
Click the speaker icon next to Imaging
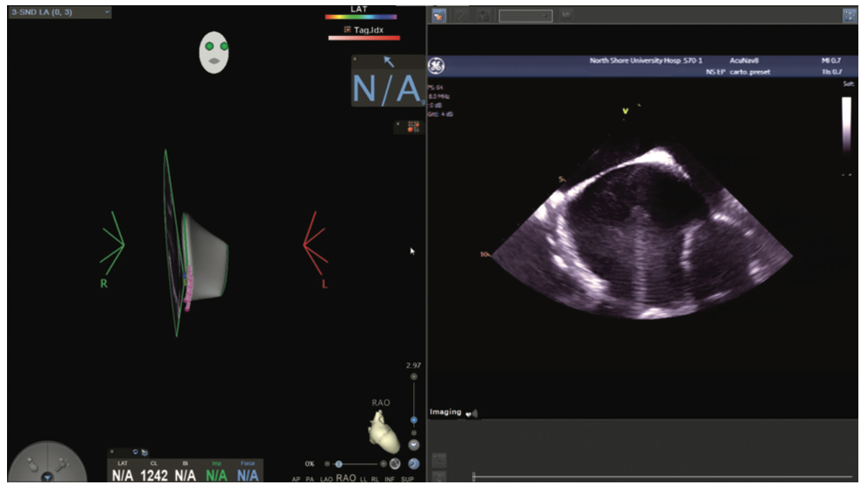(471, 413)
